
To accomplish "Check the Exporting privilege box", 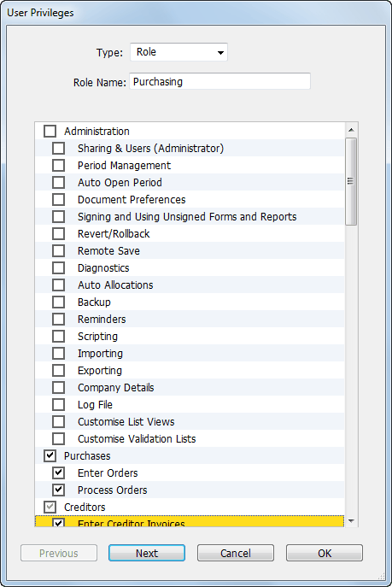I will tap(58, 371).
